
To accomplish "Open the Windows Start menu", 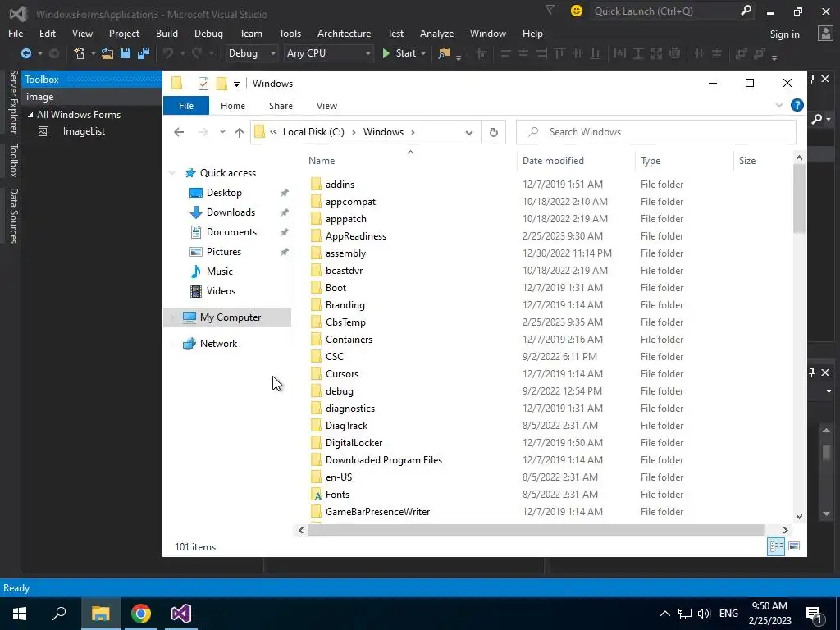I will click(x=20, y=614).
